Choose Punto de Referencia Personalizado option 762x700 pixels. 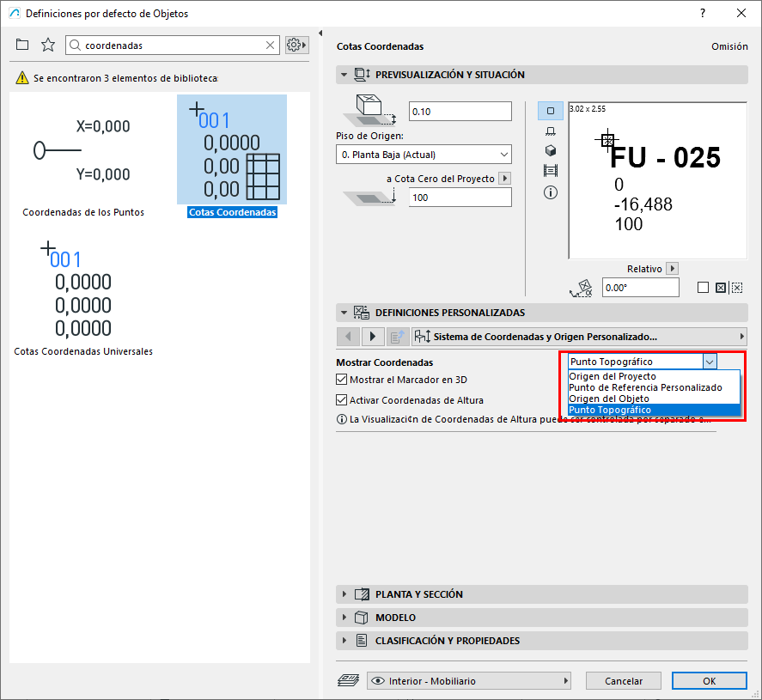(x=654, y=387)
